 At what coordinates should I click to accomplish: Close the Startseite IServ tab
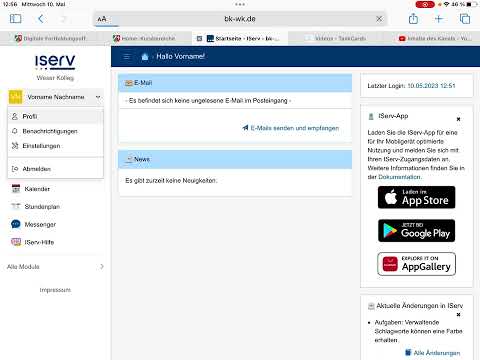[199, 39]
